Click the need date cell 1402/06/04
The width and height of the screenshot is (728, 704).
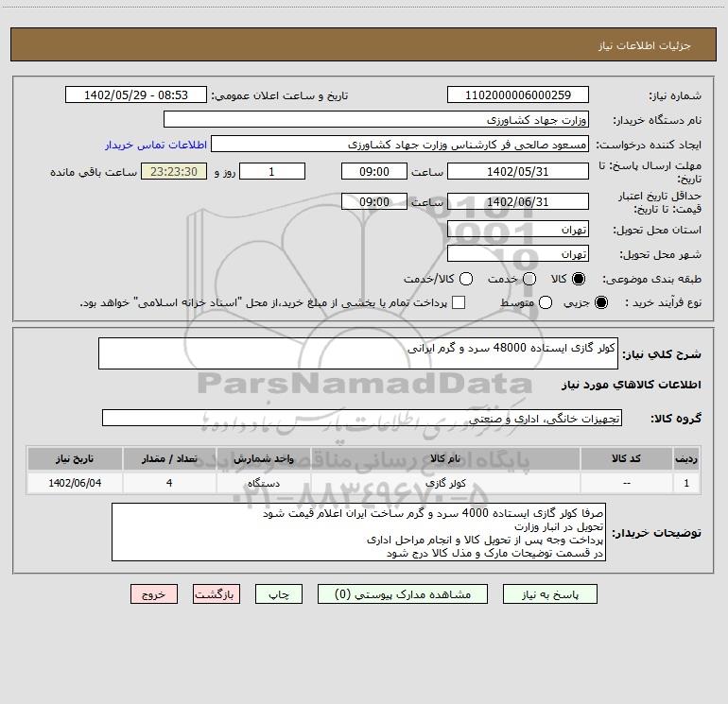click(x=75, y=483)
